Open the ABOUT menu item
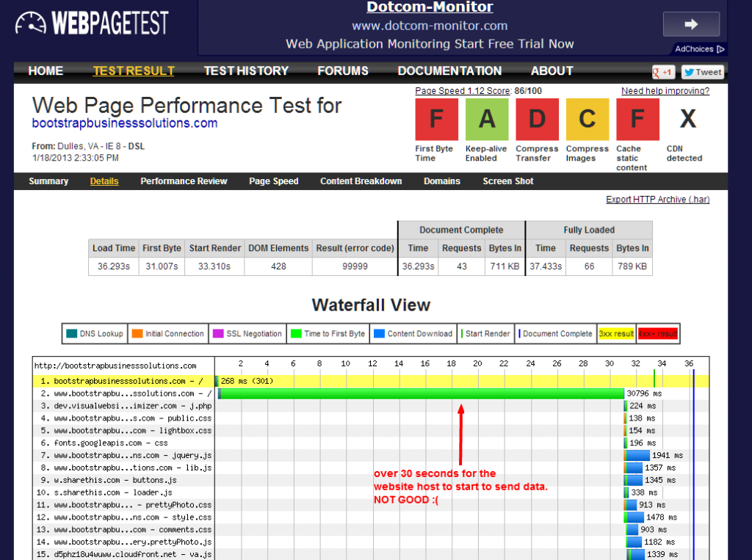The image size is (752, 560). click(552, 71)
